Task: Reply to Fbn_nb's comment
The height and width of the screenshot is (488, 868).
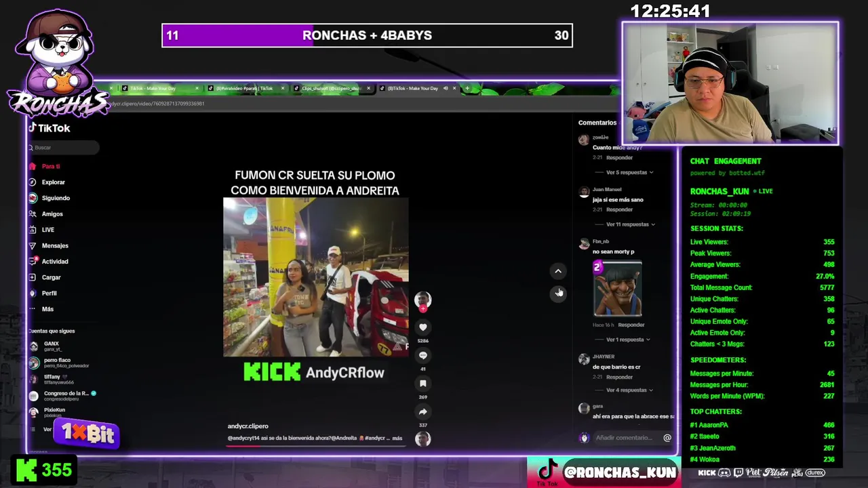Action: [631, 325]
